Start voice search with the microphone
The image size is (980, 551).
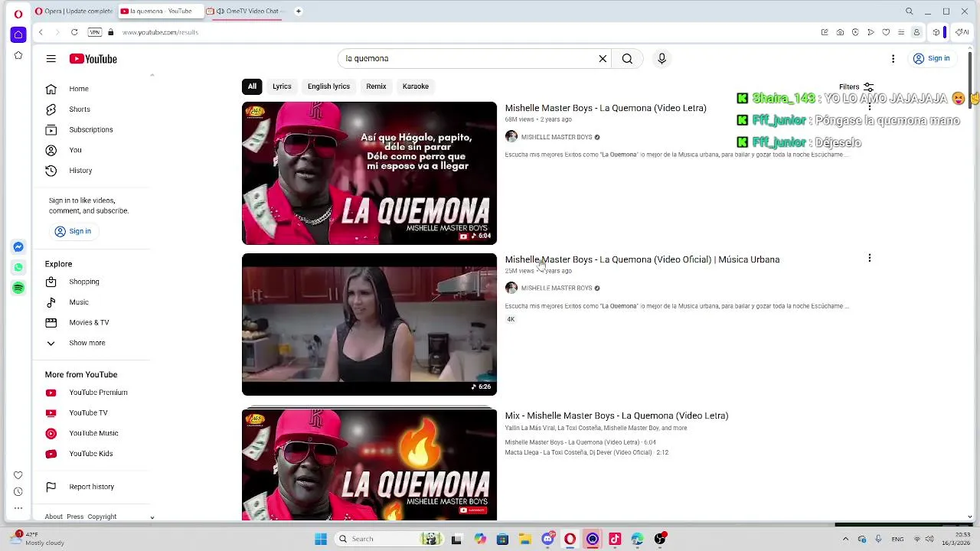coord(662,58)
